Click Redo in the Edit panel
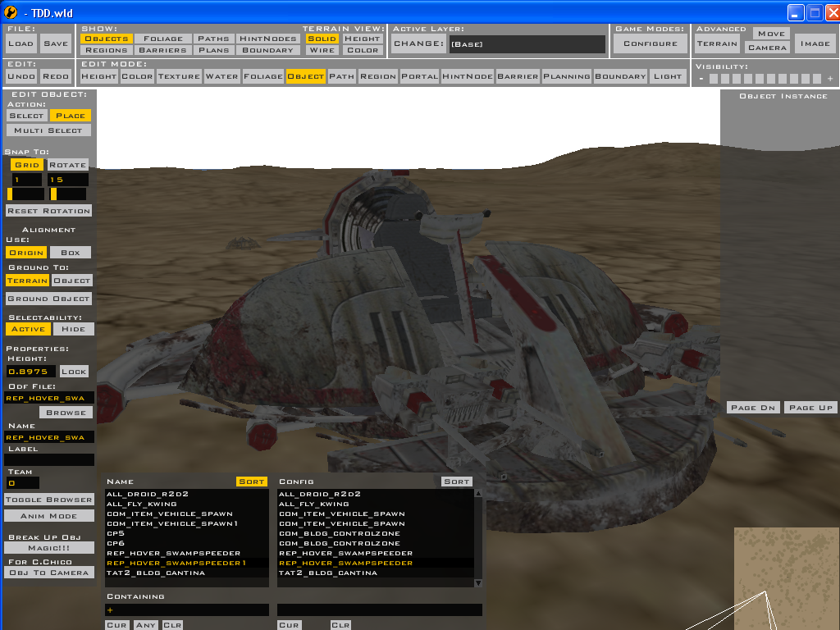Image resolution: width=840 pixels, height=630 pixels. (56, 76)
